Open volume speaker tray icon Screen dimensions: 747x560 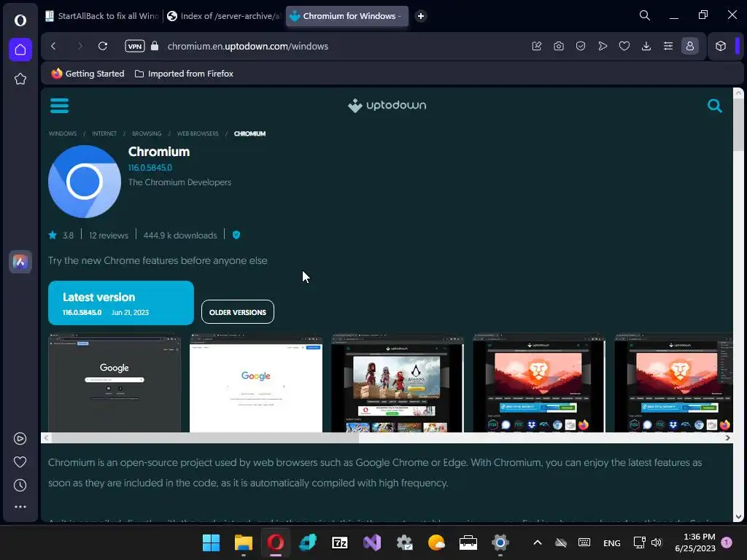pyautogui.click(x=657, y=542)
